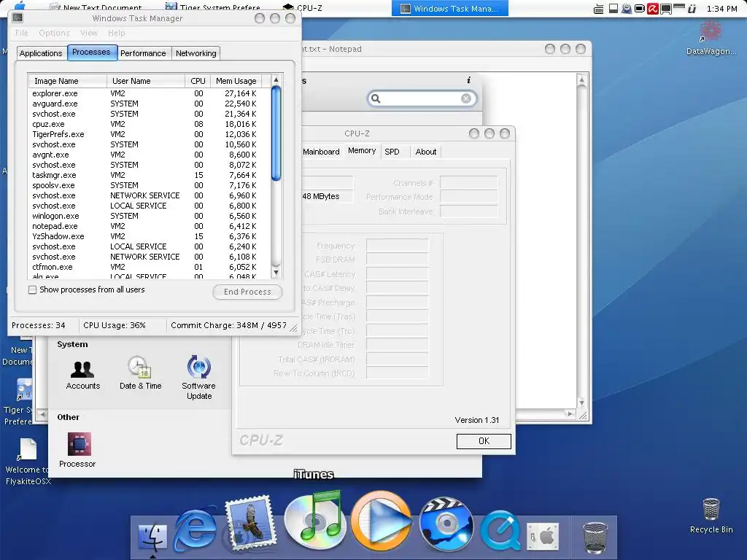
Task: Click the process list scroll up arrow
Action: click(276, 80)
